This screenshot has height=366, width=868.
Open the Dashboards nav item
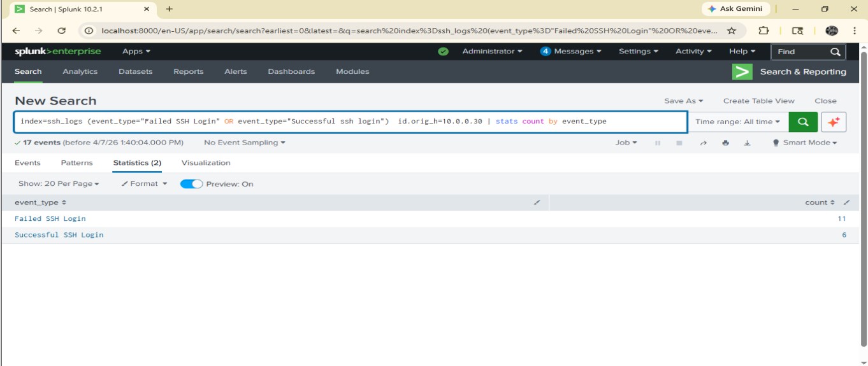tap(291, 72)
